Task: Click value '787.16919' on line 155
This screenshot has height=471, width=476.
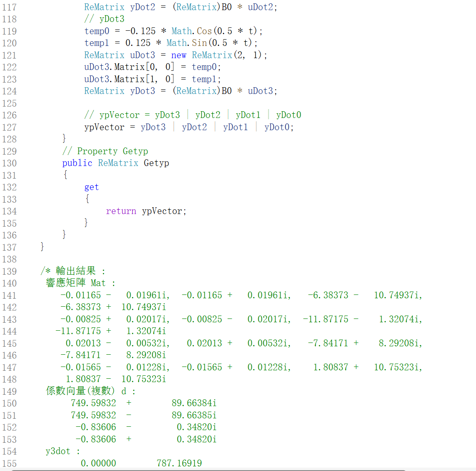Action: tap(179, 463)
